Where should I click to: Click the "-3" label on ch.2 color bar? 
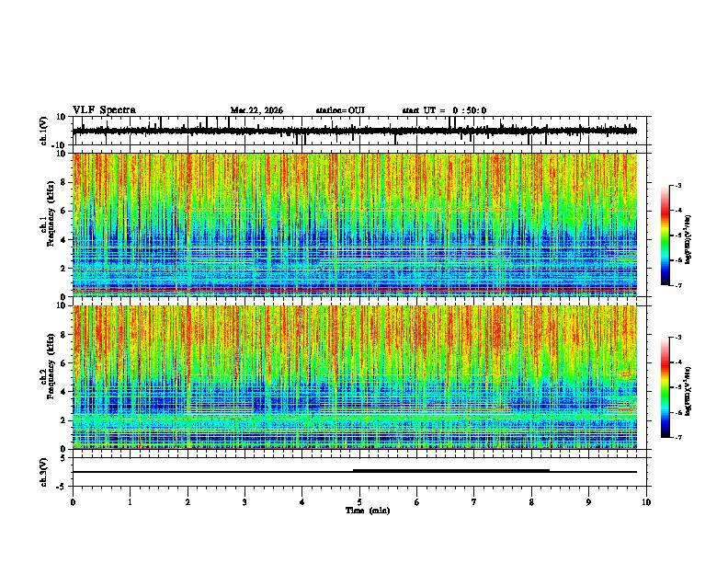(678, 338)
